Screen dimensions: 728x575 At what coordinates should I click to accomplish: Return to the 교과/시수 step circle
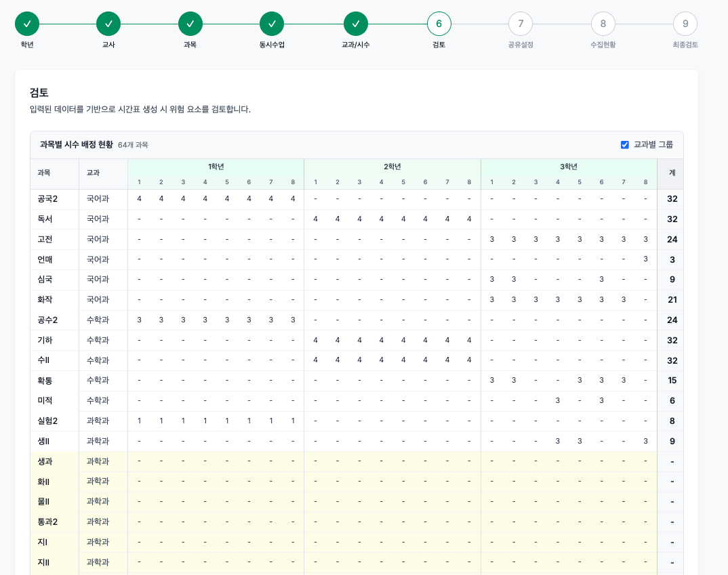(356, 24)
